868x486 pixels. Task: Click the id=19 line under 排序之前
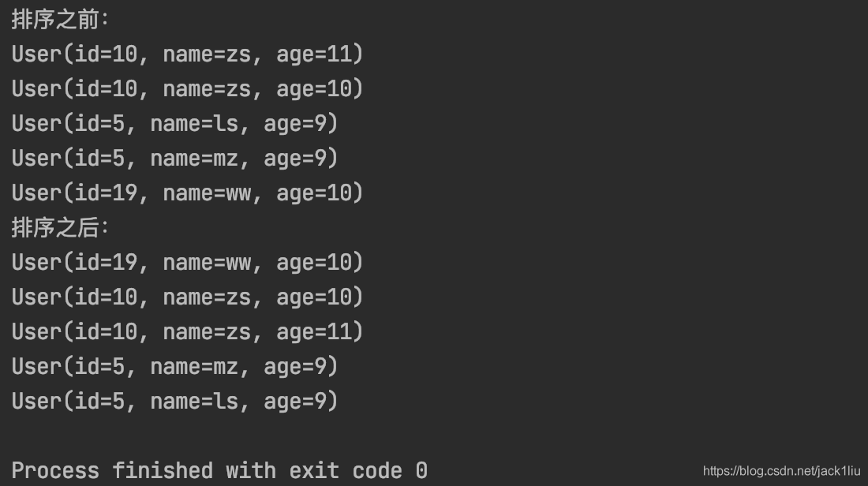(x=187, y=193)
